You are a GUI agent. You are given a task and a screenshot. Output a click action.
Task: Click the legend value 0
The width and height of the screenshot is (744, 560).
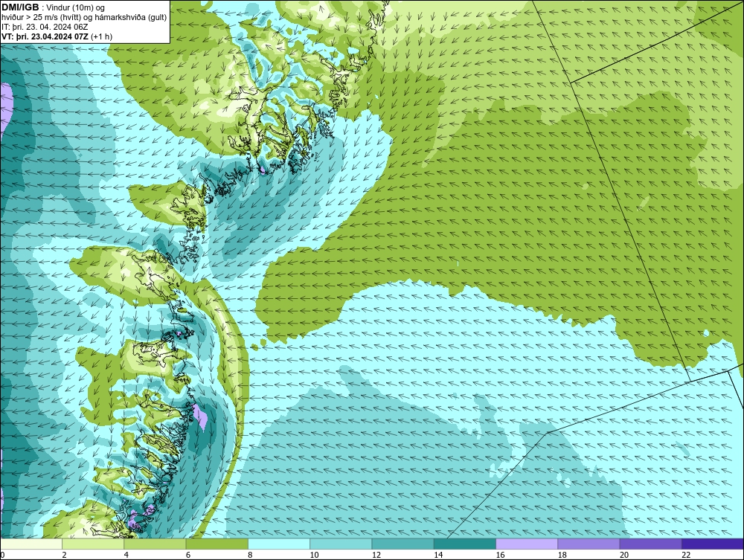[x=2, y=555]
